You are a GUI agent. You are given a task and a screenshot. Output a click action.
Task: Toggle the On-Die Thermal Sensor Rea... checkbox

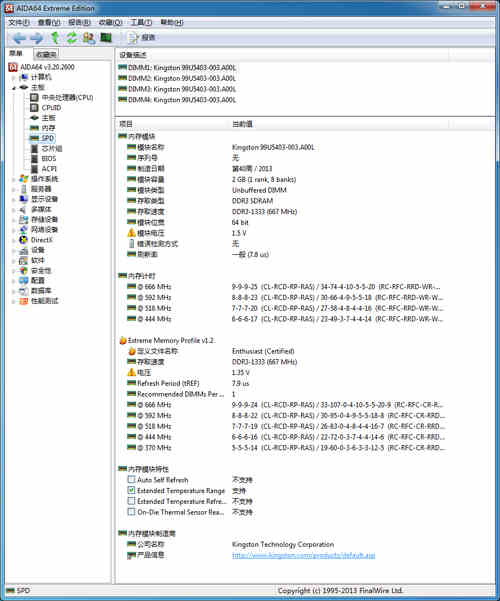132,512
